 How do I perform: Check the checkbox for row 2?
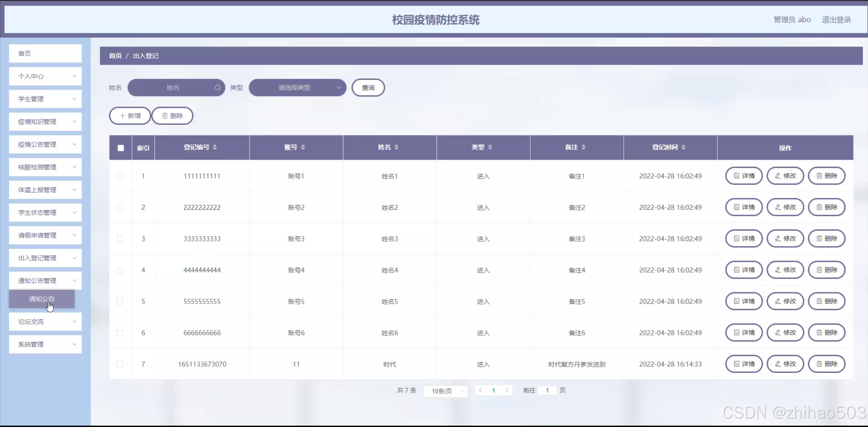(x=120, y=207)
